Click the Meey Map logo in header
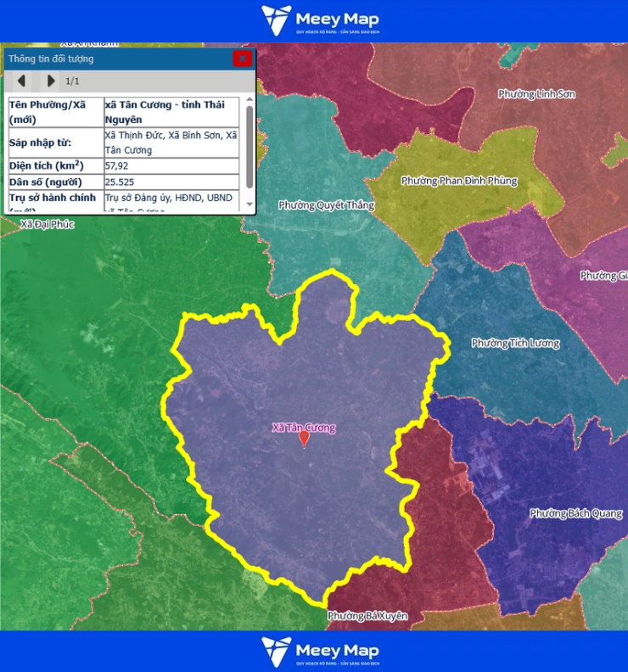The width and height of the screenshot is (628, 672). 320,20
